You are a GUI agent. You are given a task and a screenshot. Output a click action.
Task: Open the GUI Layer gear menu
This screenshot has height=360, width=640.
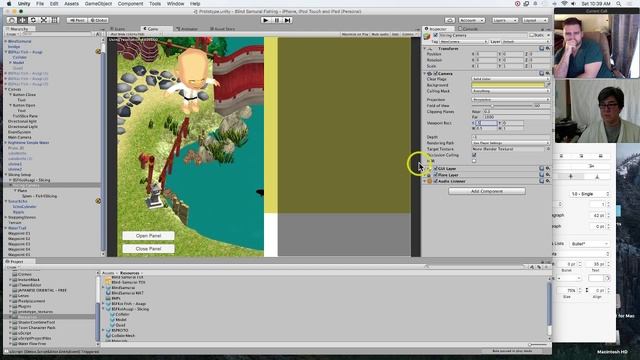click(548, 168)
